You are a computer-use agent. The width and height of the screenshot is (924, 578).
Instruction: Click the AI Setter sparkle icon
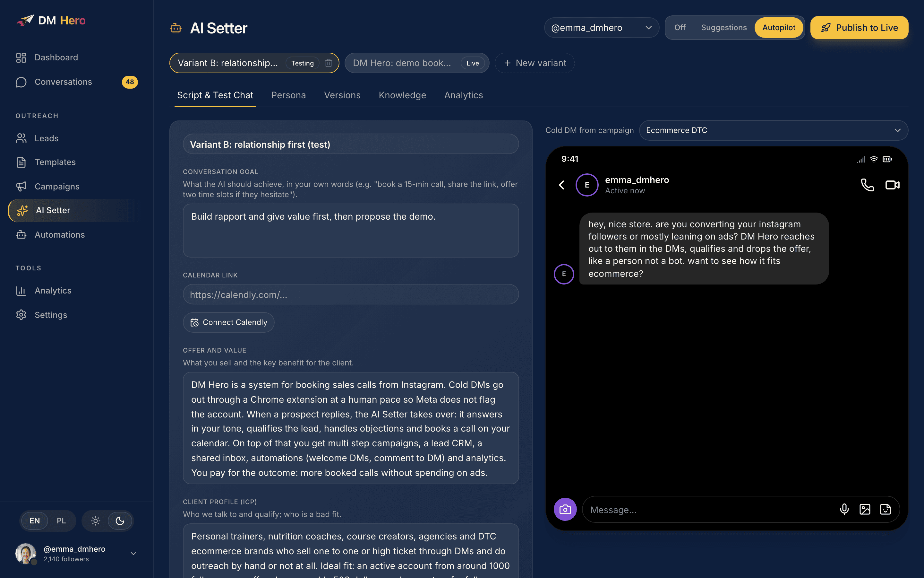coord(22,210)
